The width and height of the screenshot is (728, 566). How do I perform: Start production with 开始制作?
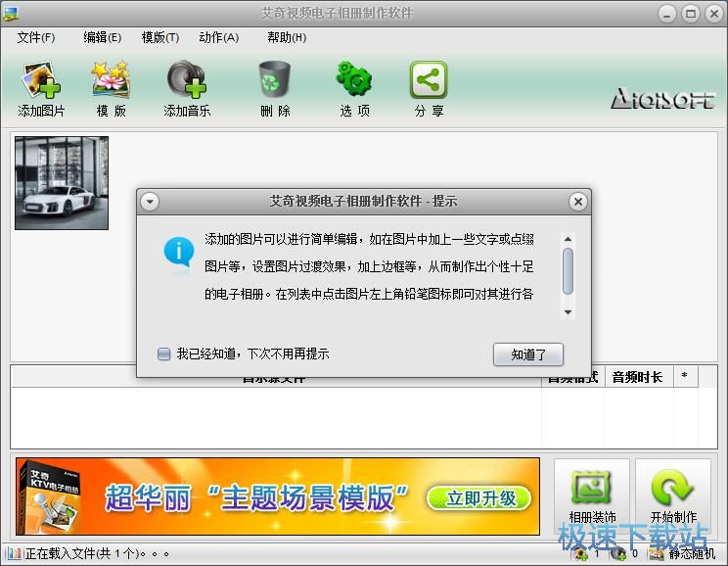point(673,497)
